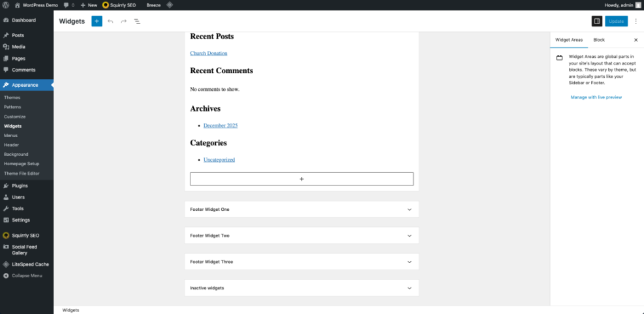Open the Menus submenu
Screen dimensions: 644x314
coord(10,136)
